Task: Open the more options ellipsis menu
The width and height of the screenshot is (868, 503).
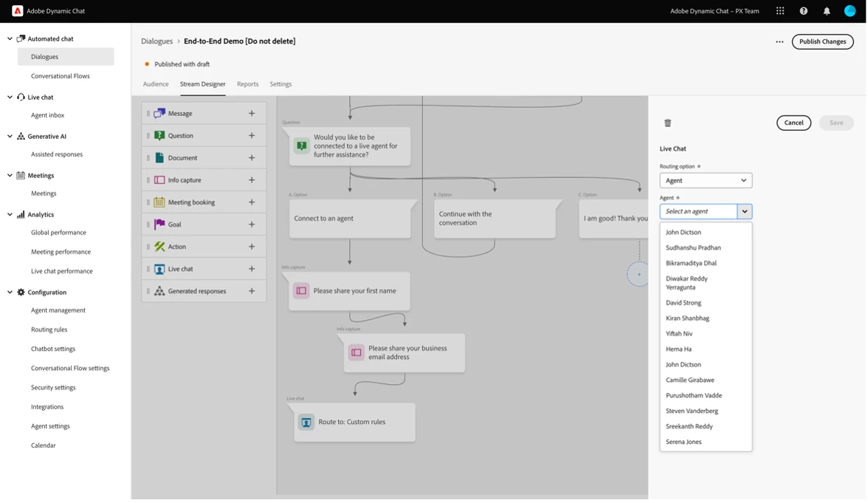Action: point(779,41)
